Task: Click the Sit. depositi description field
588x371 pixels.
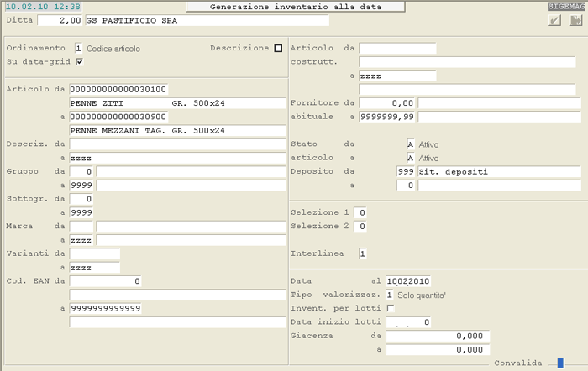Action: (x=500, y=171)
